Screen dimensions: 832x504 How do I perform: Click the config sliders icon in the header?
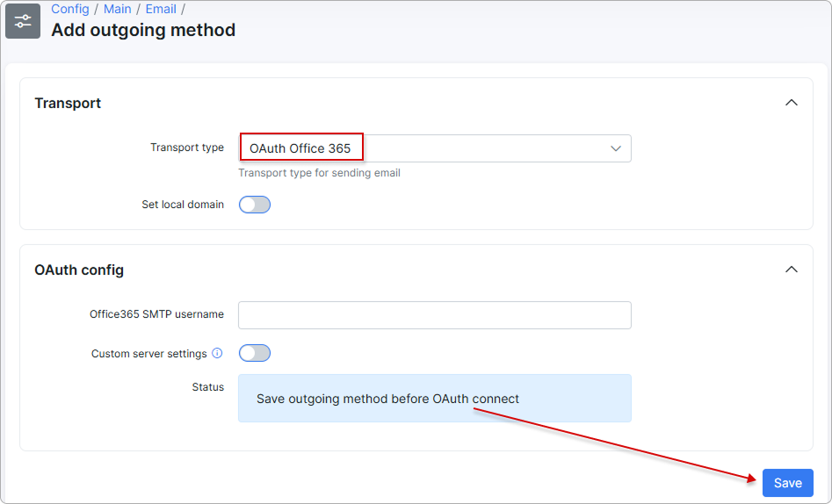click(23, 21)
